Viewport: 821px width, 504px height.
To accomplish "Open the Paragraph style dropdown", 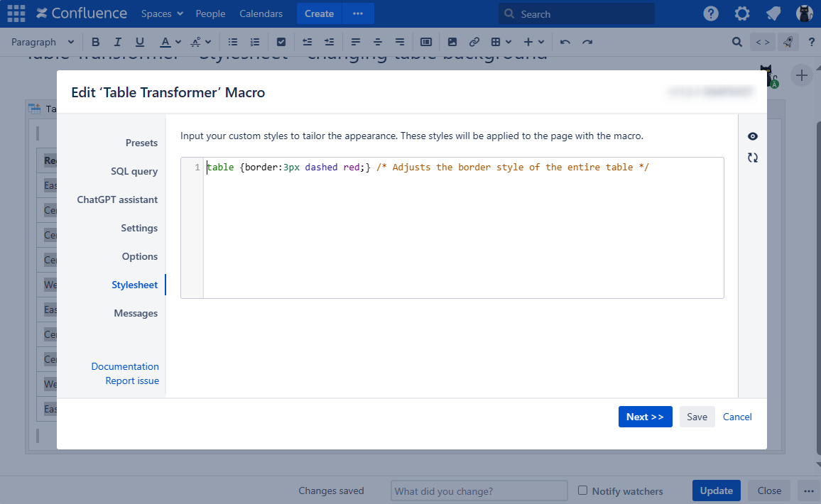I will click(x=42, y=42).
